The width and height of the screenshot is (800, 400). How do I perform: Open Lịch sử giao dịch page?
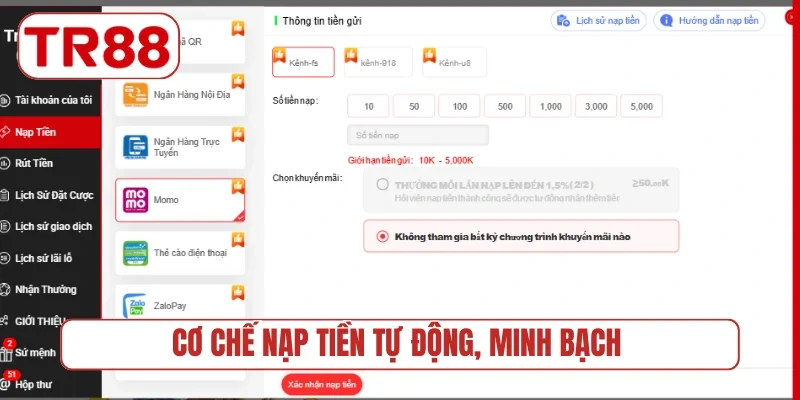tap(50, 227)
